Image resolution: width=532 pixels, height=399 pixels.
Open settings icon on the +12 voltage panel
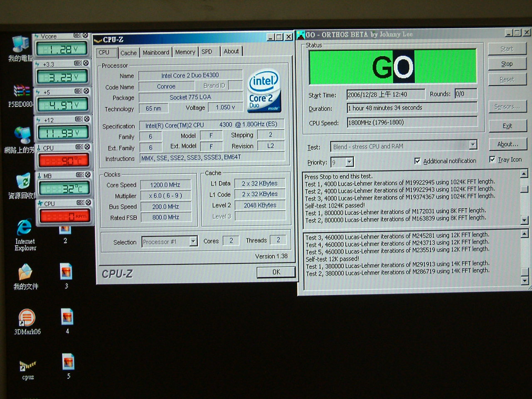[x=79, y=119]
